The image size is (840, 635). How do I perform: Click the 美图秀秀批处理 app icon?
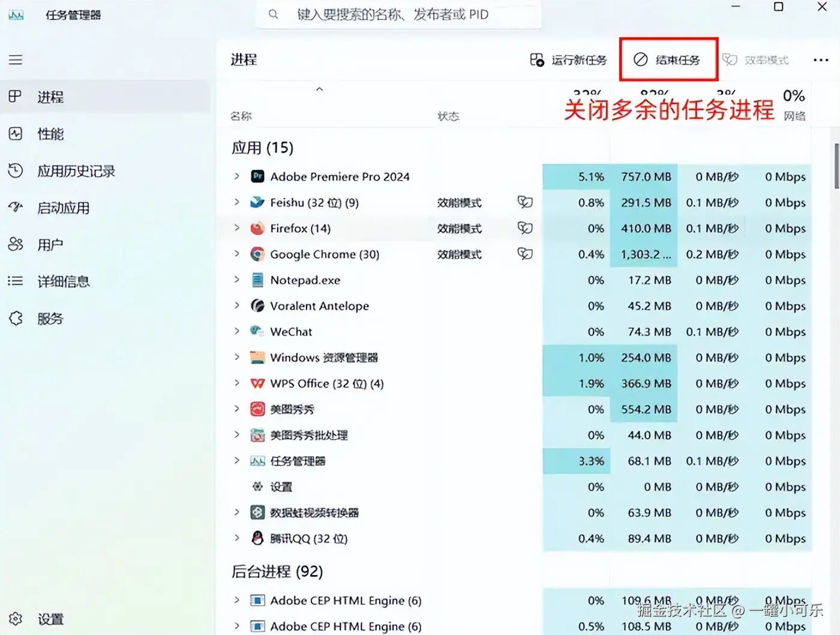[257, 435]
